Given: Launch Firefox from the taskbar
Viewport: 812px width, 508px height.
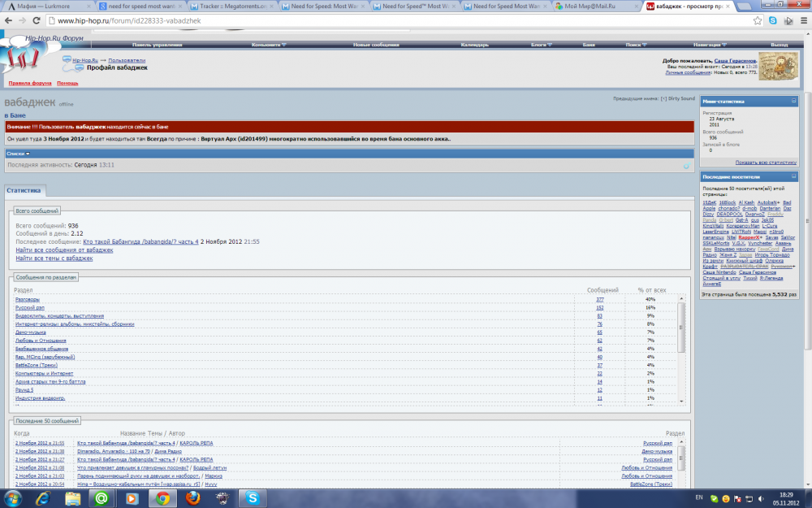Looking at the screenshot, I should 192,497.
